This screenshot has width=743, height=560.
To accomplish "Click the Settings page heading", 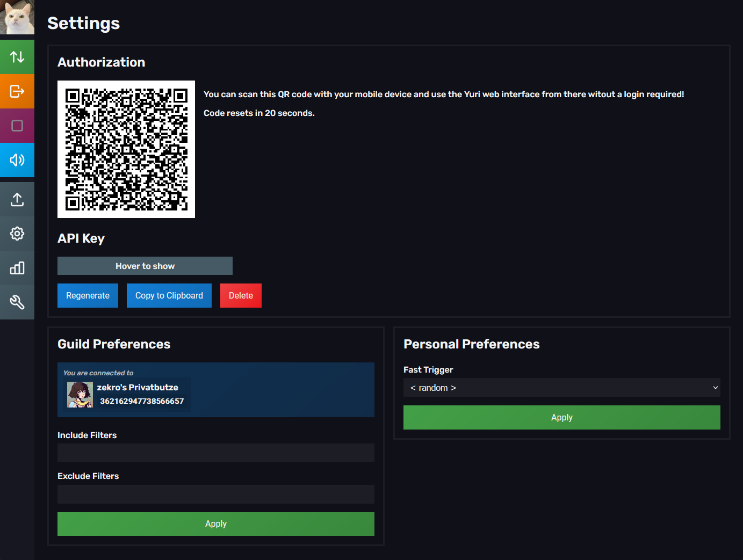I will point(84,23).
